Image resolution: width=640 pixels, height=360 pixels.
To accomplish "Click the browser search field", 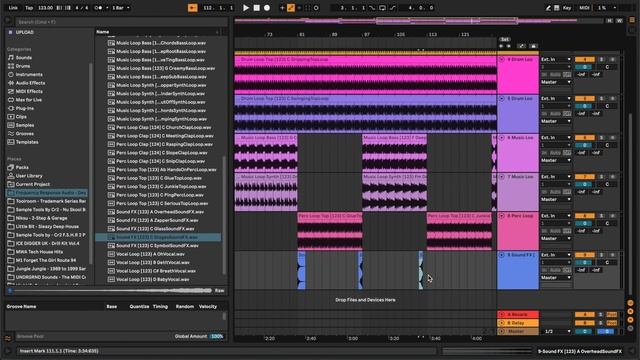I will point(121,22).
